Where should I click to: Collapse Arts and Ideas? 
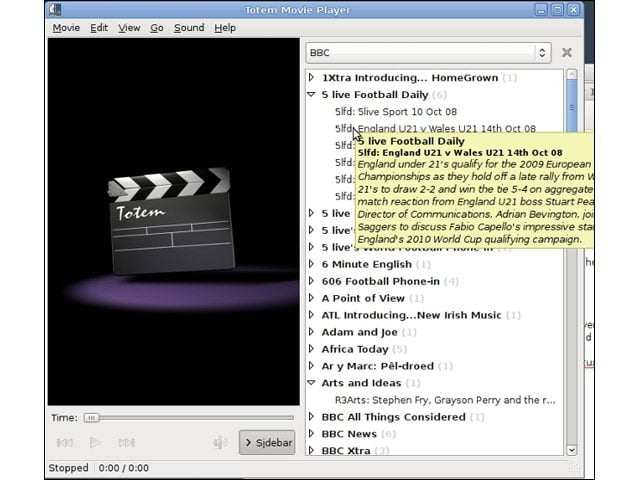pos(311,383)
